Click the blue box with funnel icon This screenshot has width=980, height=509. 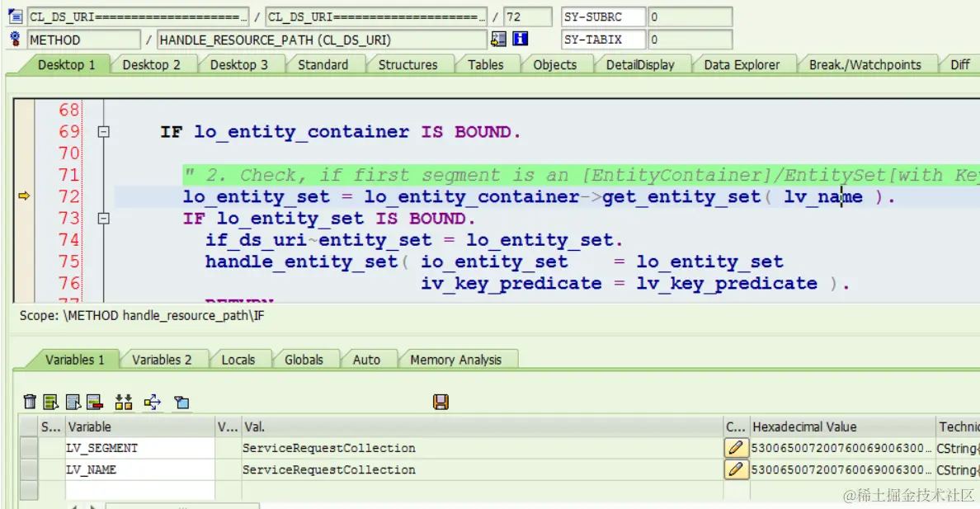click(x=181, y=402)
